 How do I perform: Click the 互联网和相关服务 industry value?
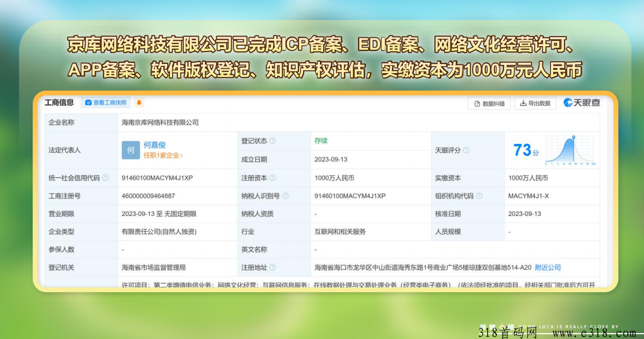pyautogui.click(x=340, y=232)
